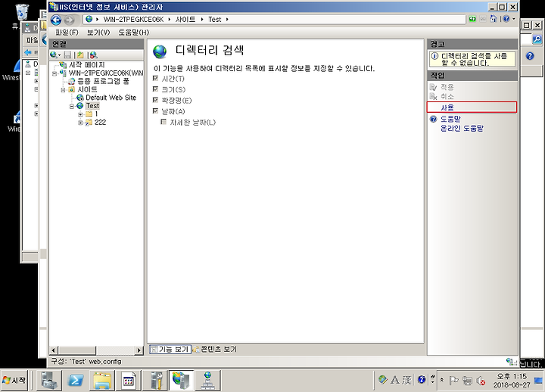Toggle the 시간(T) checkbox
Screen dimensions: 545x392
point(155,79)
